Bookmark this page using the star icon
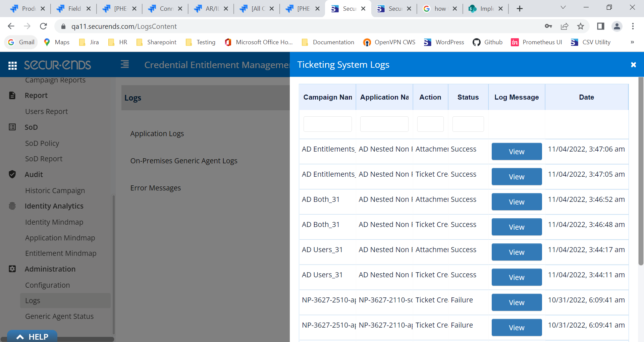 point(581,26)
